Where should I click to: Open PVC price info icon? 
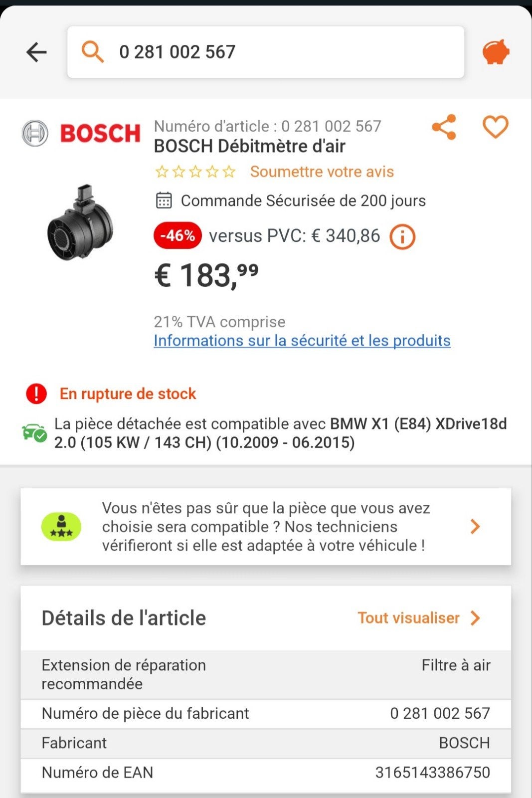(402, 236)
